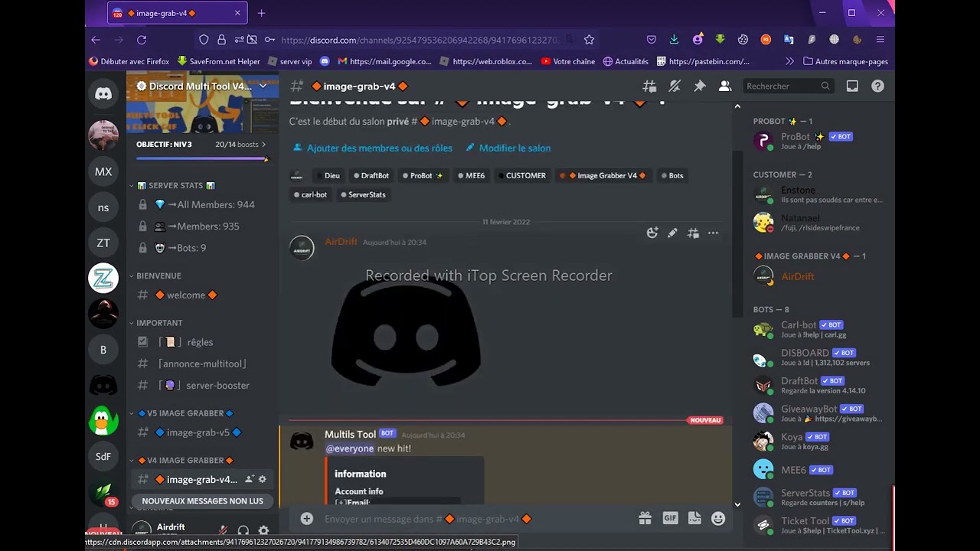980x551 pixels.
Task: Bookmark this page with star icon
Action: (x=589, y=40)
